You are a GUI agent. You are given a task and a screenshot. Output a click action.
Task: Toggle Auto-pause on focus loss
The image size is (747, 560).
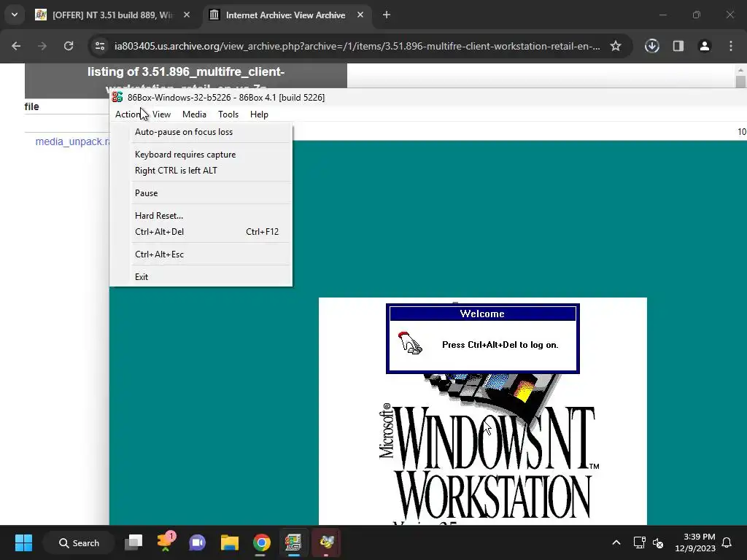pyautogui.click(x=201, y=132)
